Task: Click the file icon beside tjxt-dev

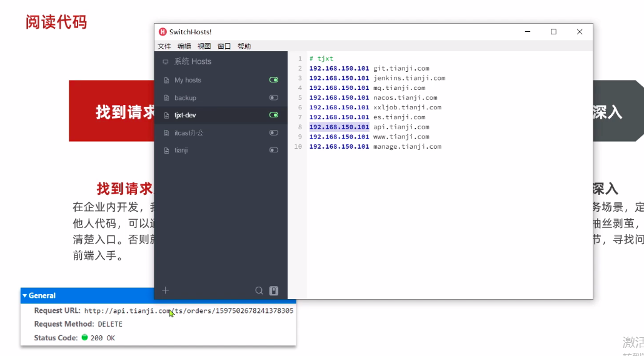Action: [166, 116]
